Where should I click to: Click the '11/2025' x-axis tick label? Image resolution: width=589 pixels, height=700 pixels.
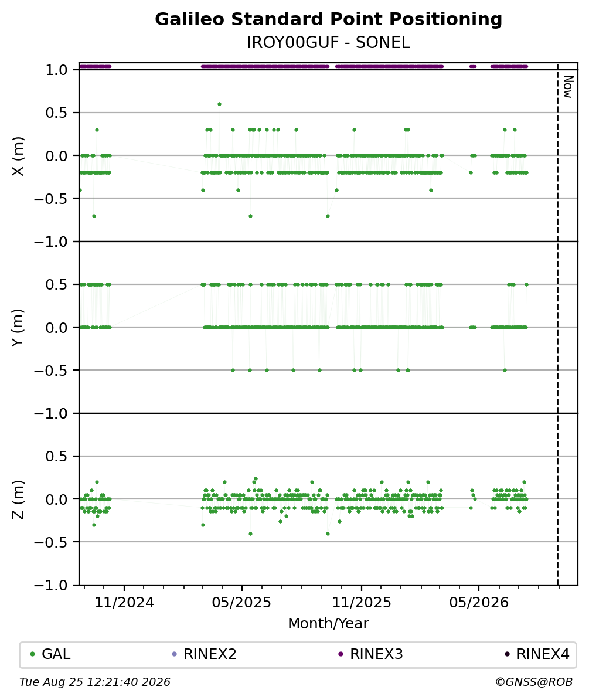click(362, 603)
